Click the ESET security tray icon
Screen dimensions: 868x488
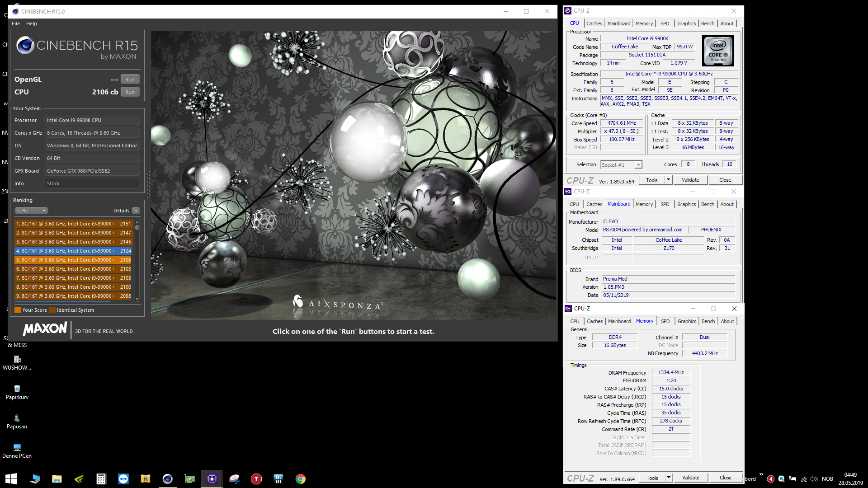tap(781, 479)
